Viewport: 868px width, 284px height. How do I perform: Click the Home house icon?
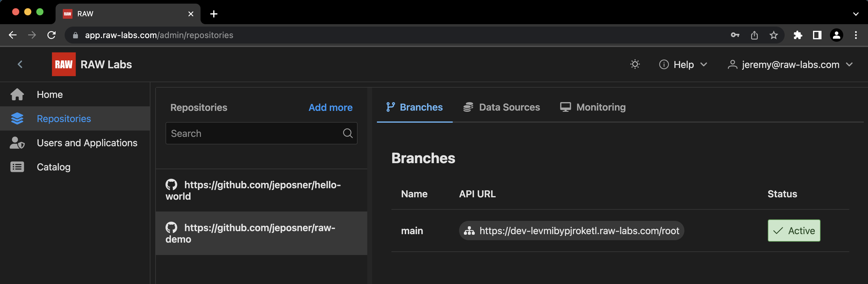click(x=17, y=94)
